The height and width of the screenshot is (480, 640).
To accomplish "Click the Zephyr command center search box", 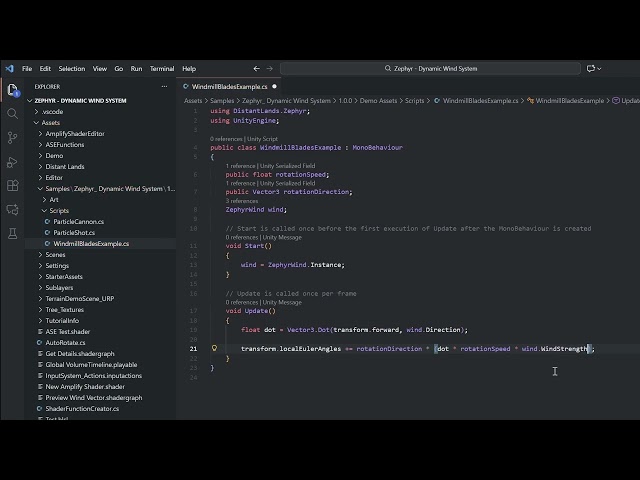I will point(431,69).
